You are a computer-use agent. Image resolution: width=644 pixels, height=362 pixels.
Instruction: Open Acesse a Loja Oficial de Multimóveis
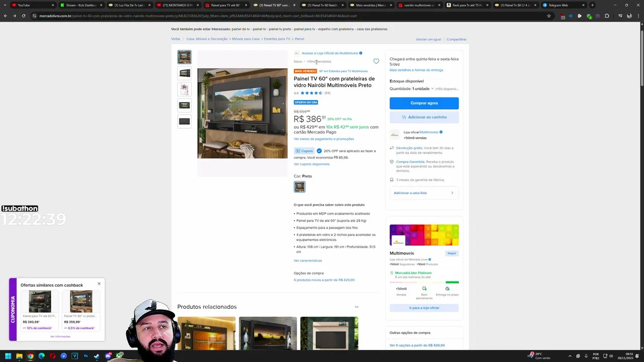pyautogui.click(x=330, y=53)
